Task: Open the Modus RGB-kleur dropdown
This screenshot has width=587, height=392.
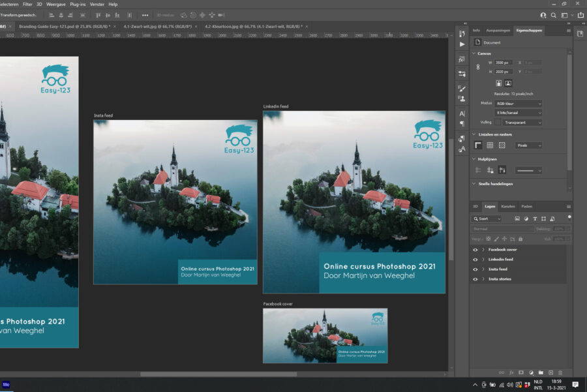Action: (518, 103)
